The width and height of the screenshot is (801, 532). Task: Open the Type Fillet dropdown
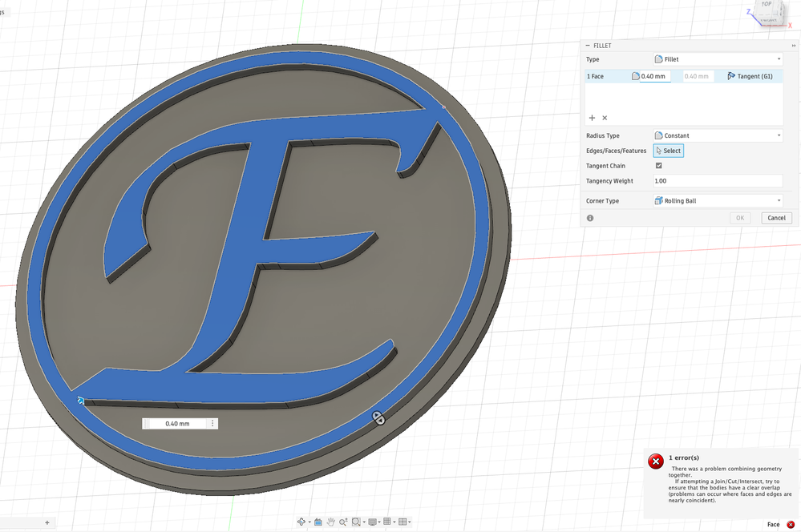point(718,59)
